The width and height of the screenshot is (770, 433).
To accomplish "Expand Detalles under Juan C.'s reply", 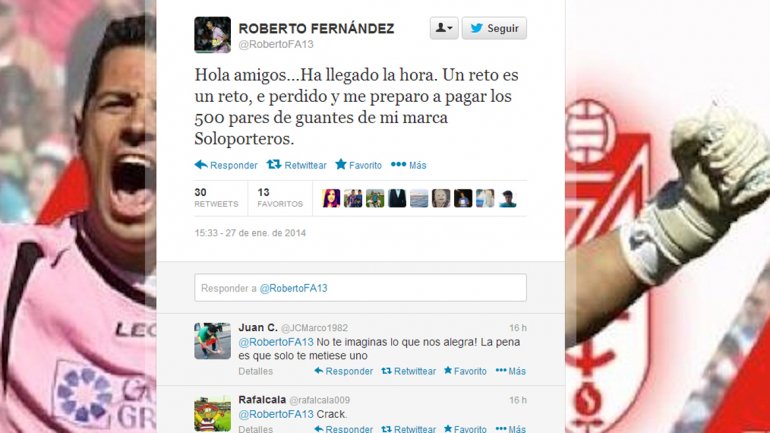I will [255, 371].
